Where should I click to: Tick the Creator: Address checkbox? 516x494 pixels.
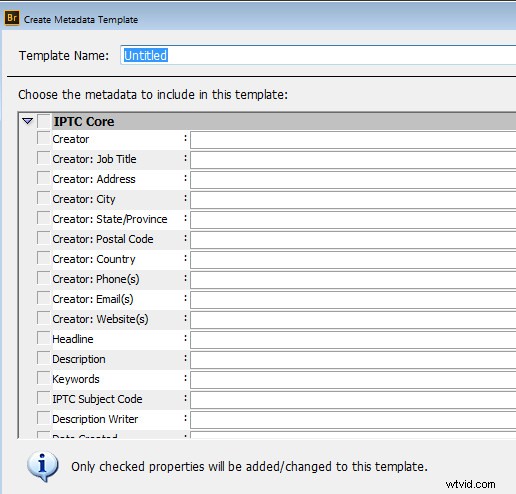(44, 178)
